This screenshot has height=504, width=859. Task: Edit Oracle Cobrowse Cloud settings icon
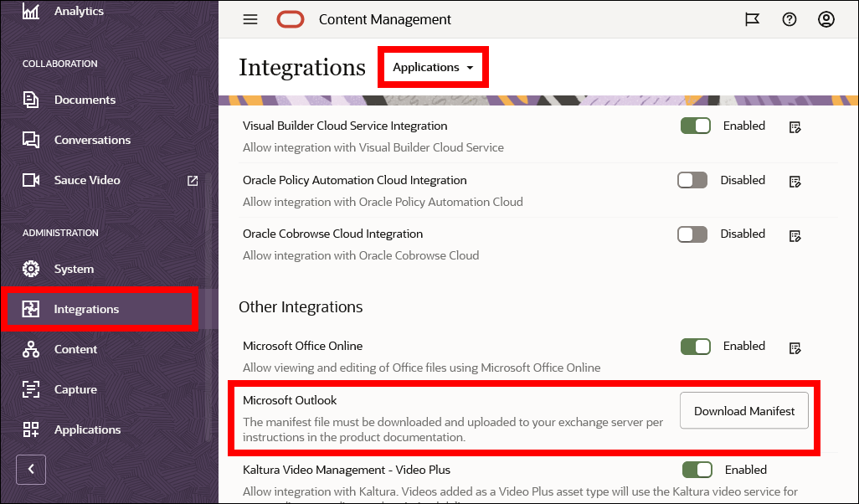click(x=795, y=235)
